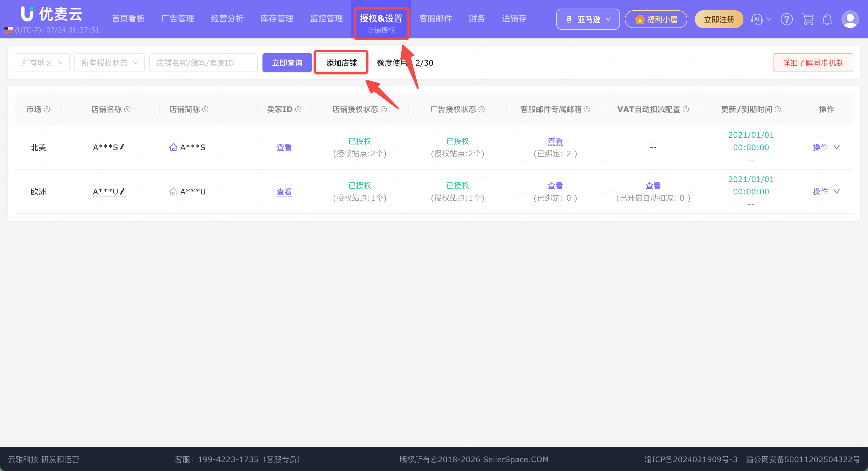The height and width of the screenshot is (471, 868).
Task: Open 监控管理 menu
Action: pyautogui.click(x=327, y=19)
